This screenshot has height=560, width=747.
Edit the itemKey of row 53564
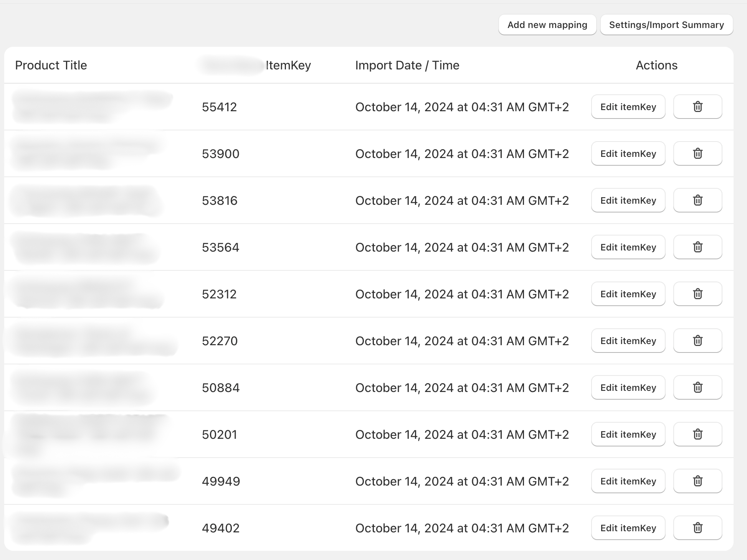tap(628, 247)
